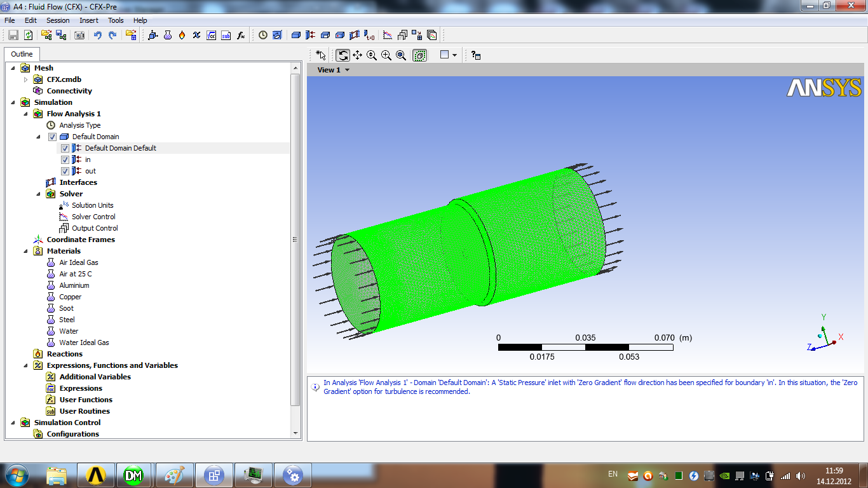868x488 pixels.
Task: Click the Zoom tool with up-down arrows
Action: click(372, 55)
